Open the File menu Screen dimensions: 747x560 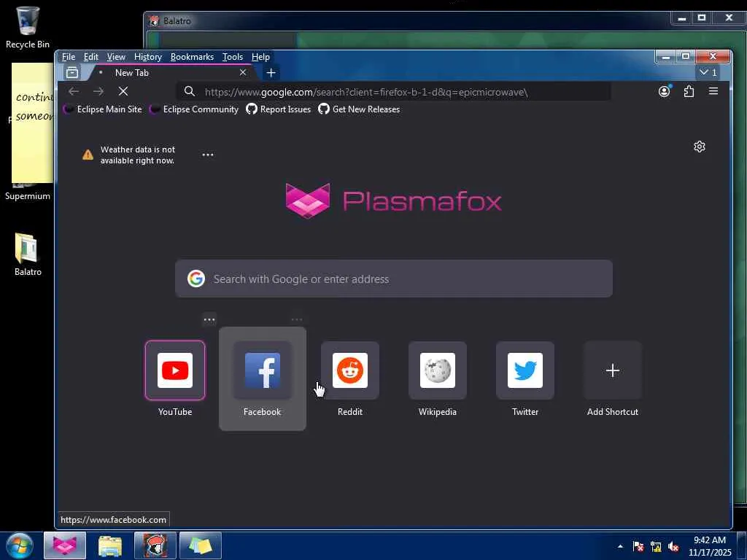tap(68, 57)
